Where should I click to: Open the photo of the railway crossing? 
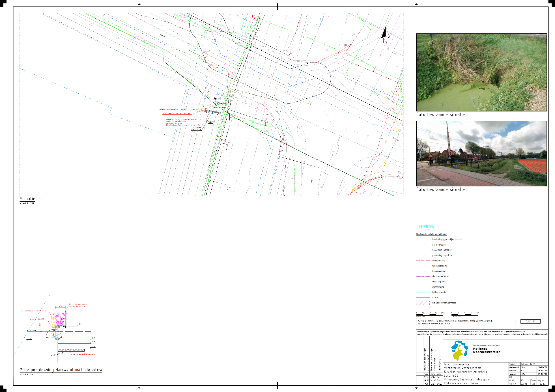pyautogui.click(x=481, y=154)
